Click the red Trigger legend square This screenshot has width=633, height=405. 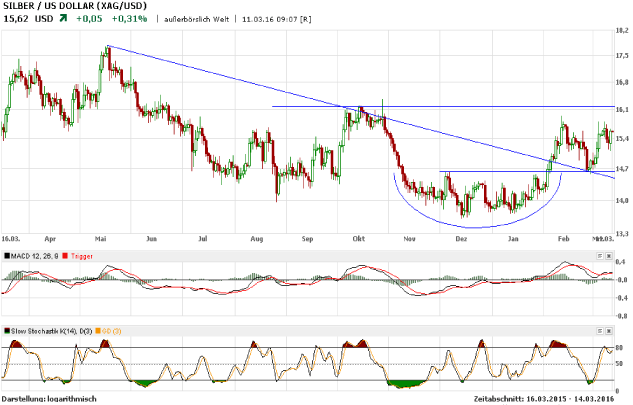[x=66, y=256]
